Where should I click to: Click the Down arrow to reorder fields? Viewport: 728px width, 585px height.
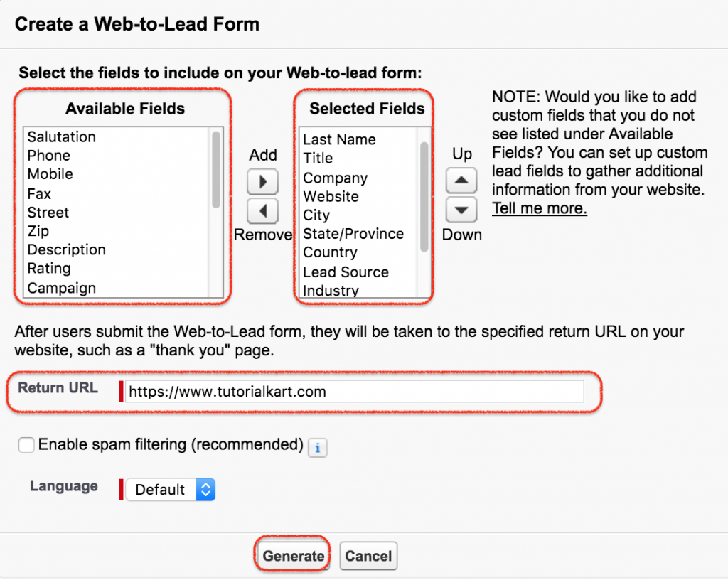click(x=461, y=210)
